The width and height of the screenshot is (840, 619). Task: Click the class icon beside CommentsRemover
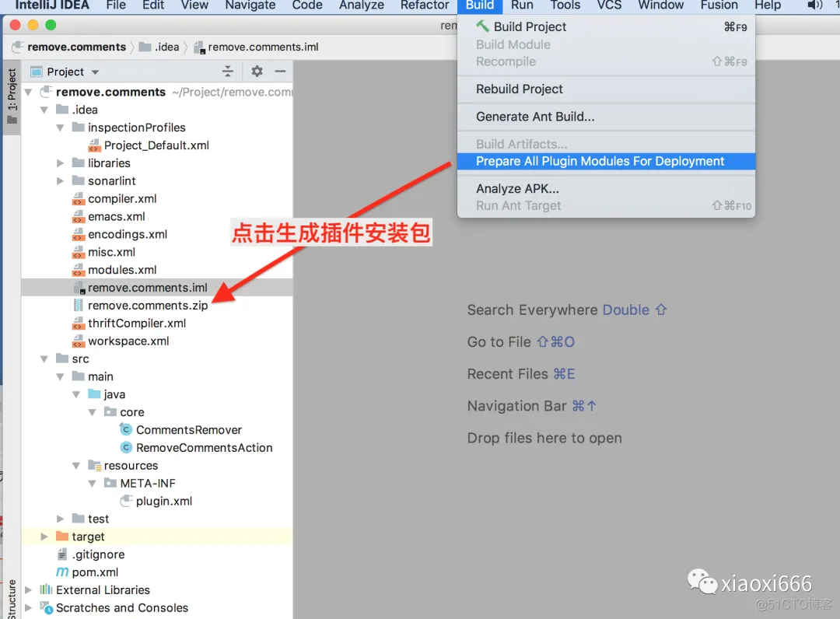coord(127,429)
